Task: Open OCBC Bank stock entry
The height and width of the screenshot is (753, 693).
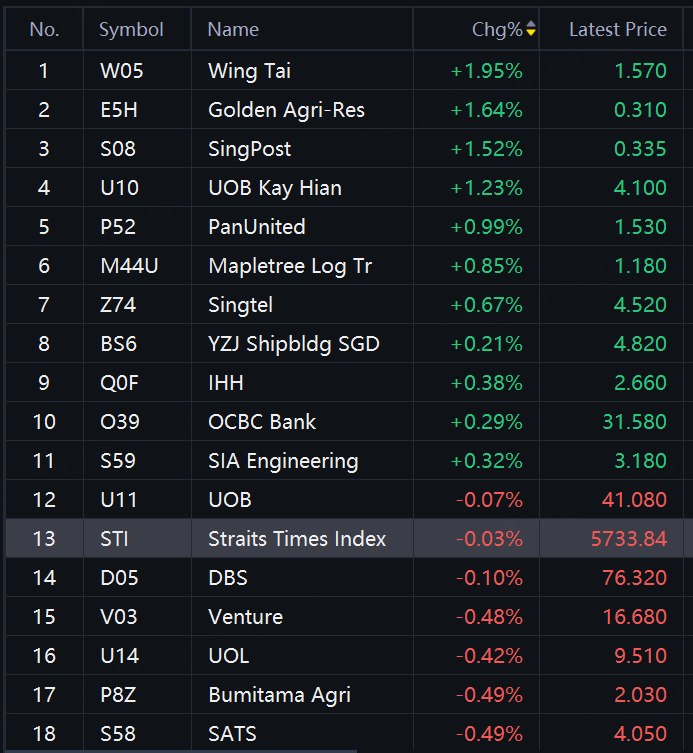Action: 262,422
